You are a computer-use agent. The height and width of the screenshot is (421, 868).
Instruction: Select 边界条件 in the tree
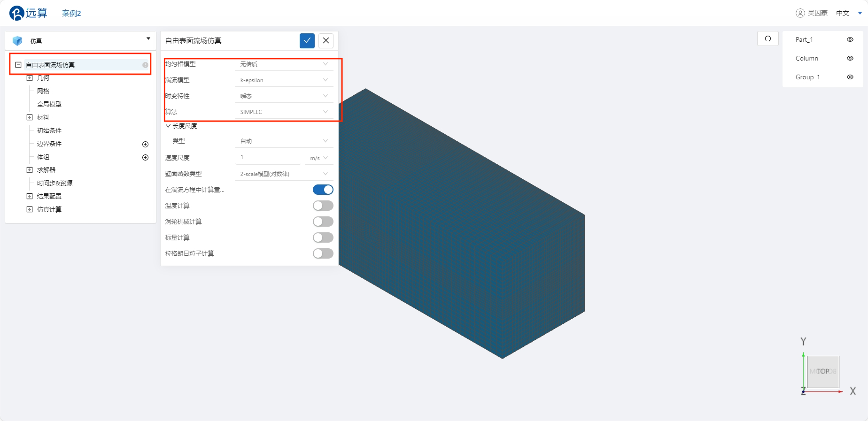coord(49,144)
